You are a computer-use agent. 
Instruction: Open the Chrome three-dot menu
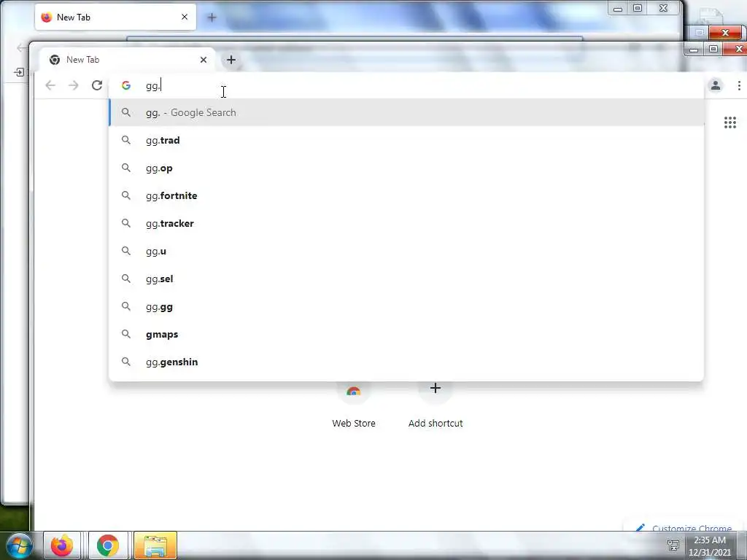click(739, 86)
